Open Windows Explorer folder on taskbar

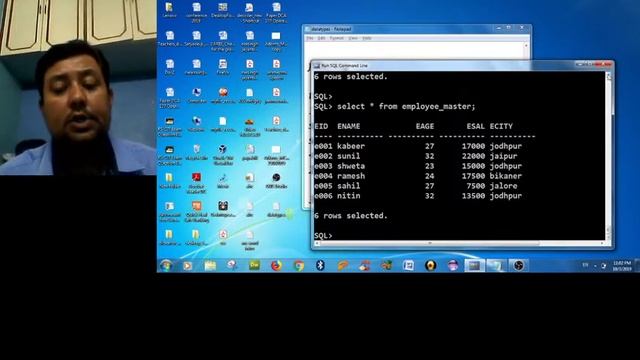coord(210,266)
